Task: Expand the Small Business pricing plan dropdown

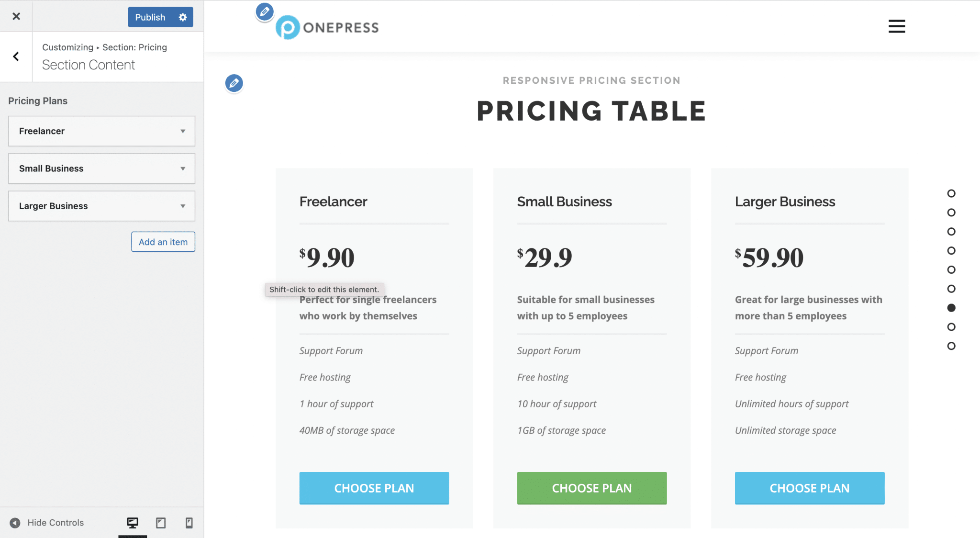Action: (182, 168)
